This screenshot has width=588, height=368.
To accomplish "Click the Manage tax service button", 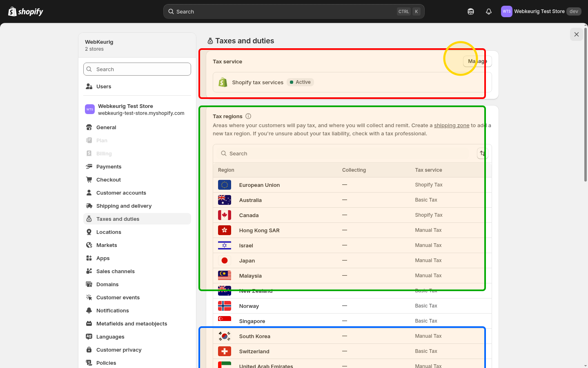I will pos(477,61).
